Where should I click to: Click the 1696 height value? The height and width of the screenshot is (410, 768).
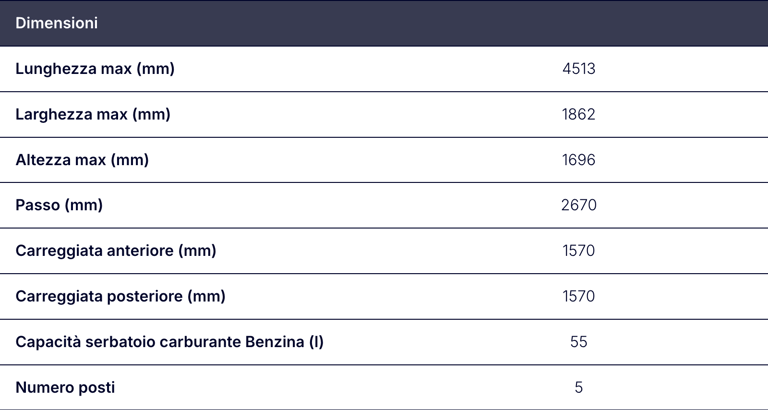(578, 160)
